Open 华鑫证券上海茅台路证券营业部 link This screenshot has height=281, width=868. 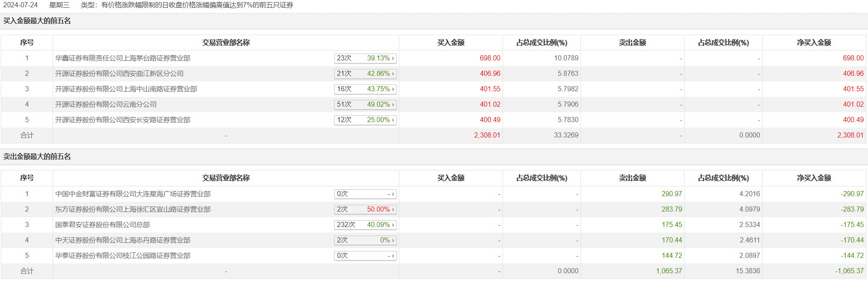123,58
